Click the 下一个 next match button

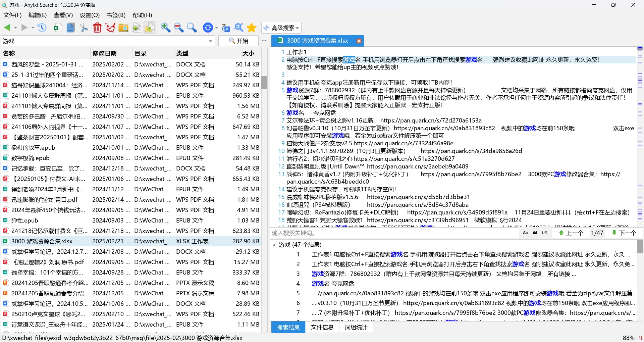pyautogui.click(x=624, y=233)
